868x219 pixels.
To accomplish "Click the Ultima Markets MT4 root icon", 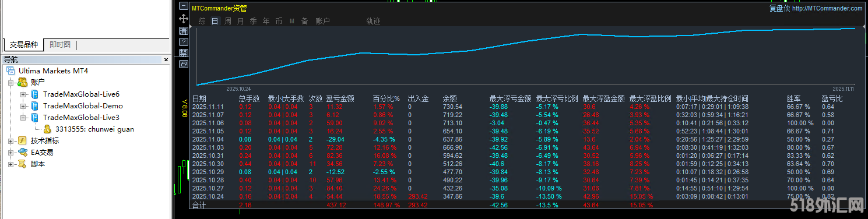I will 11,71.
